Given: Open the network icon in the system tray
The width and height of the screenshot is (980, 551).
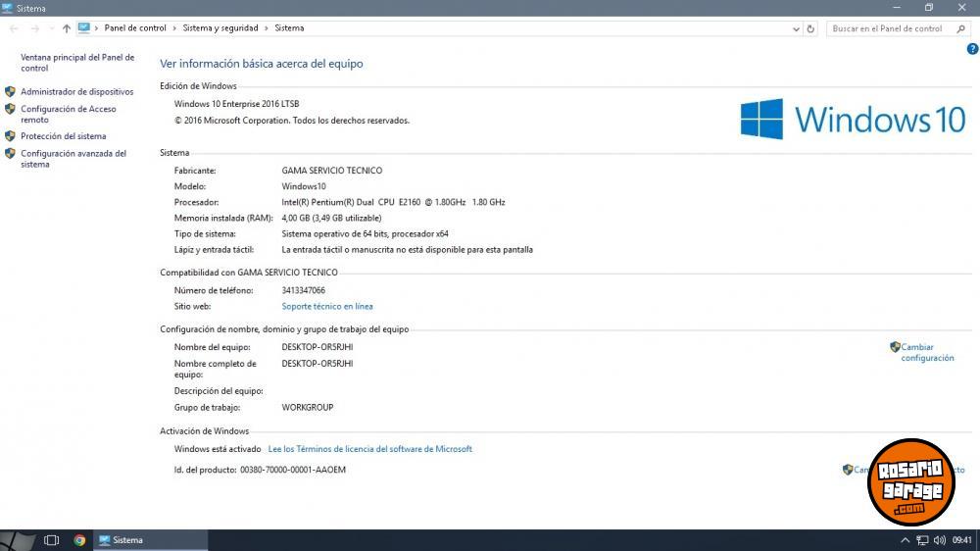Looking at the screenshot, I should point(922,540).
